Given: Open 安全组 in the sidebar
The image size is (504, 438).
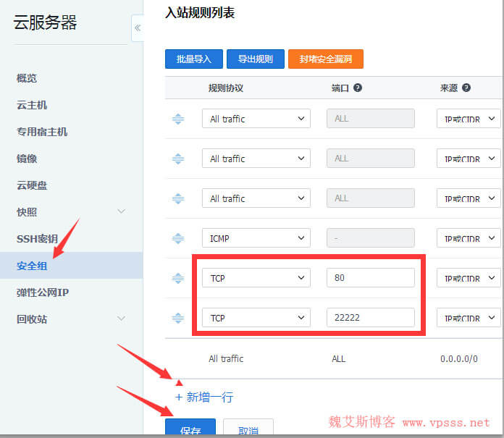Looking at the screenshot, I should [32, 266].
